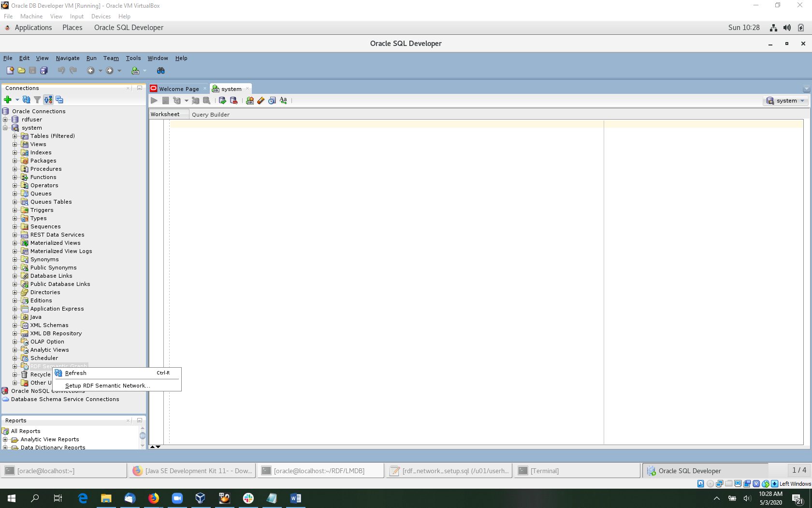Toggle the highlighted sort button in Connections toolbar
The image size is (812, 508).
48,100
